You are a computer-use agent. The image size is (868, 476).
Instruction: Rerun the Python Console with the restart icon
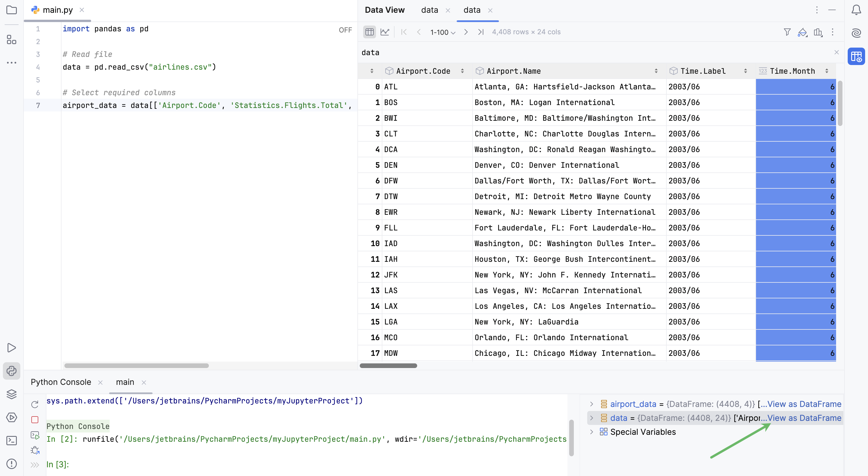(35, 404)
